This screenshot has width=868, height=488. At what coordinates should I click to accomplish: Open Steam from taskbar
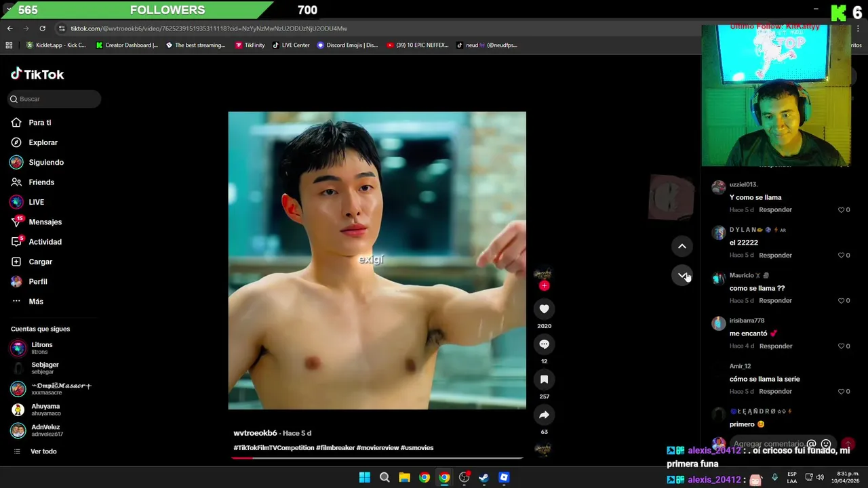[x=484, y=477]
